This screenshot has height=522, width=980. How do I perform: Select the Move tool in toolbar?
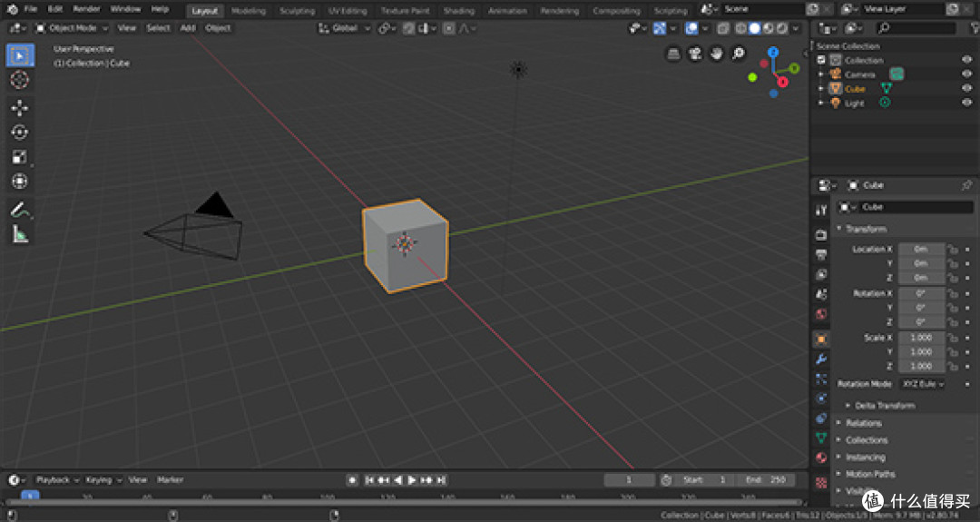[19, 107]
